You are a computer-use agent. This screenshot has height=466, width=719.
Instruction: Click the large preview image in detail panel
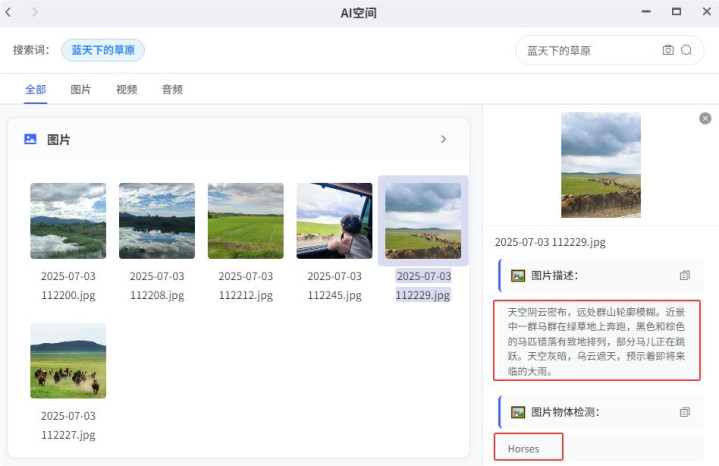tap(601, 164)
